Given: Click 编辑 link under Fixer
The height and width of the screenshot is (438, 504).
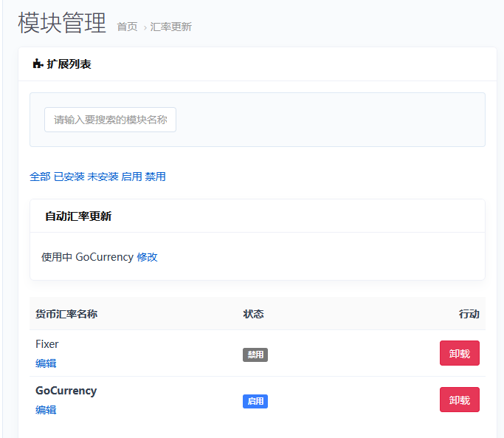Looking at the screenshot, I should point(46,363).
